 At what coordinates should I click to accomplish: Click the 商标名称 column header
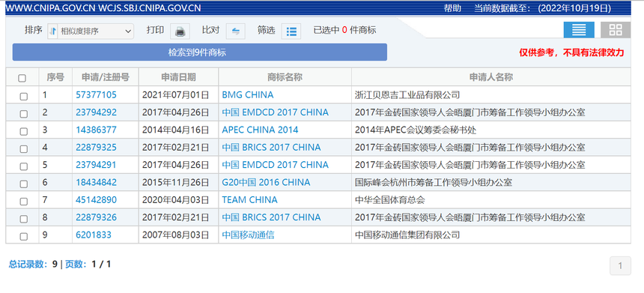[285, 77]
